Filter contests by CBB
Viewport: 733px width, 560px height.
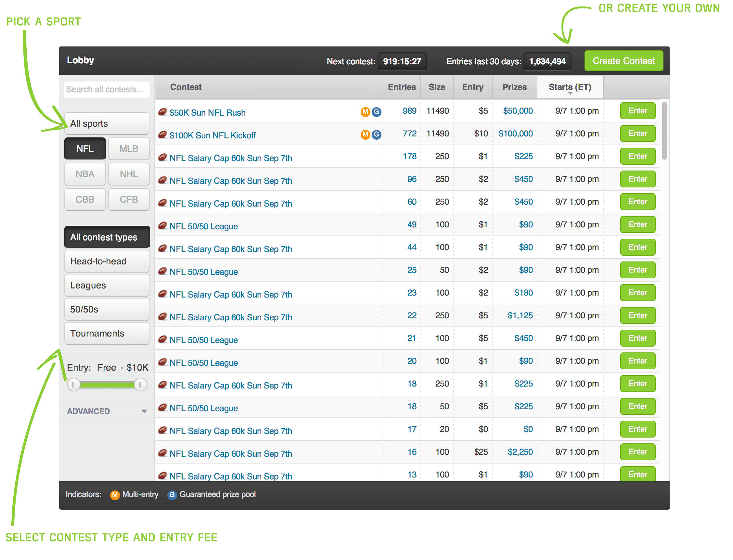(85, 199)
